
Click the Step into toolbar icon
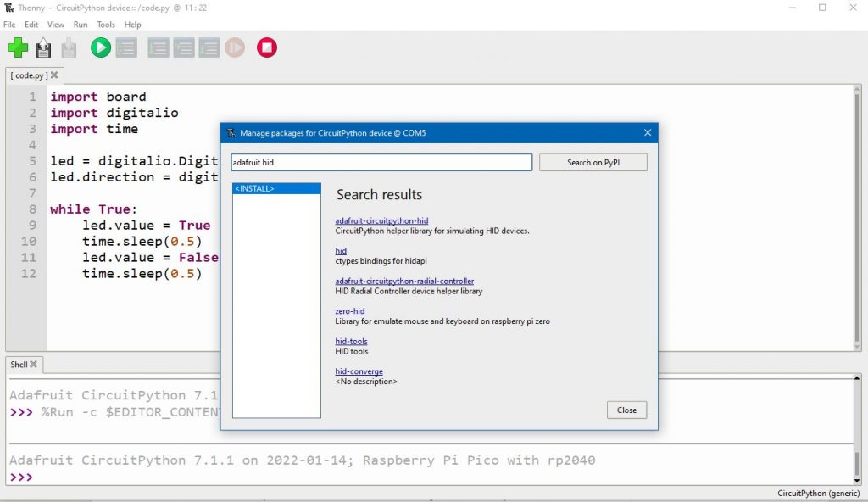(184, 48)
